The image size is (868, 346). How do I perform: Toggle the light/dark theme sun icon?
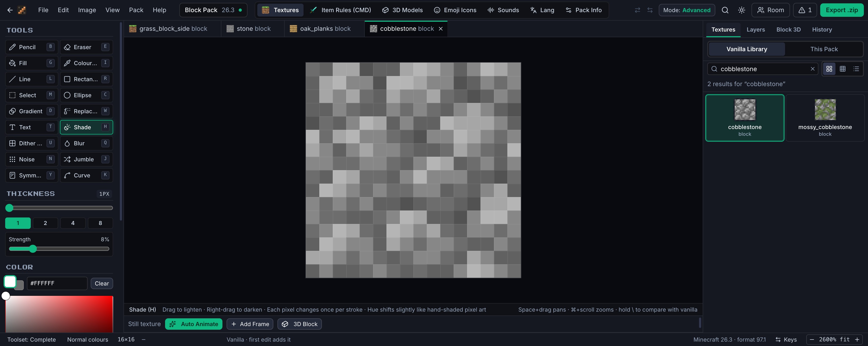pyautogui.click(x=742, y=10)
